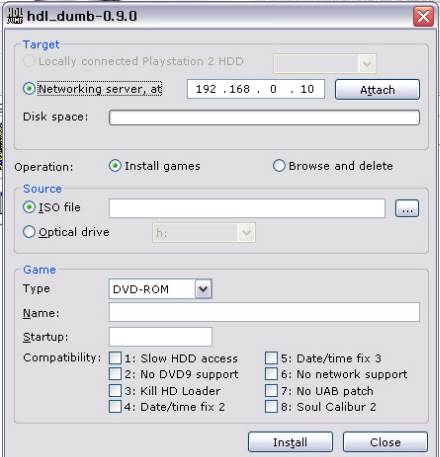This screenshot has width=440, height=457.
Task: Select Optical drive as the source
Action: [29, 232]
